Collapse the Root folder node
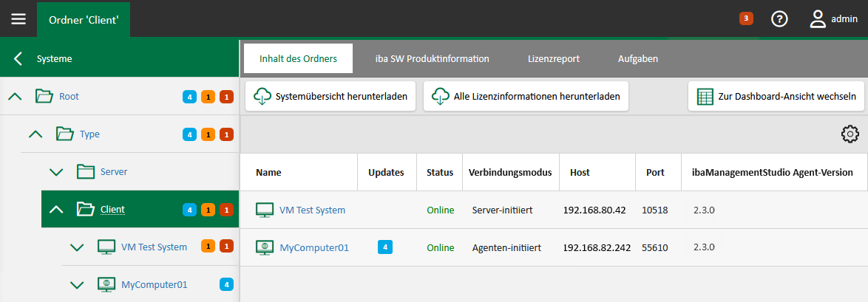The image size is (868, 302). point(15,96)
